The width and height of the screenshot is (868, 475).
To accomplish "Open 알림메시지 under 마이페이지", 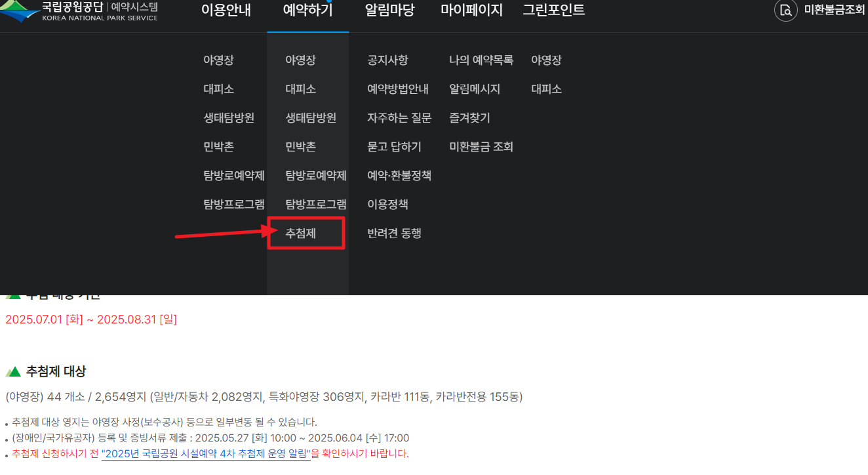I will (475, 89).
